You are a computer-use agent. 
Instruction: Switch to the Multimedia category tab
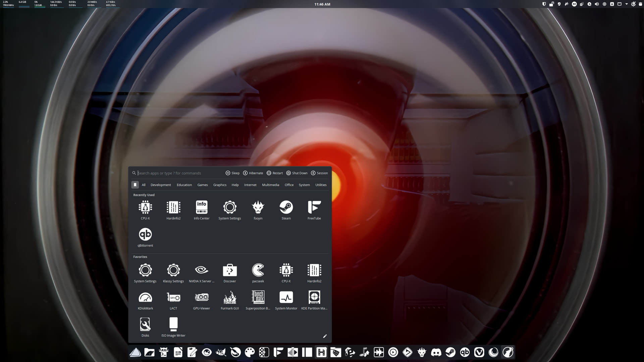pyautogui.click(x=270, y=185)
